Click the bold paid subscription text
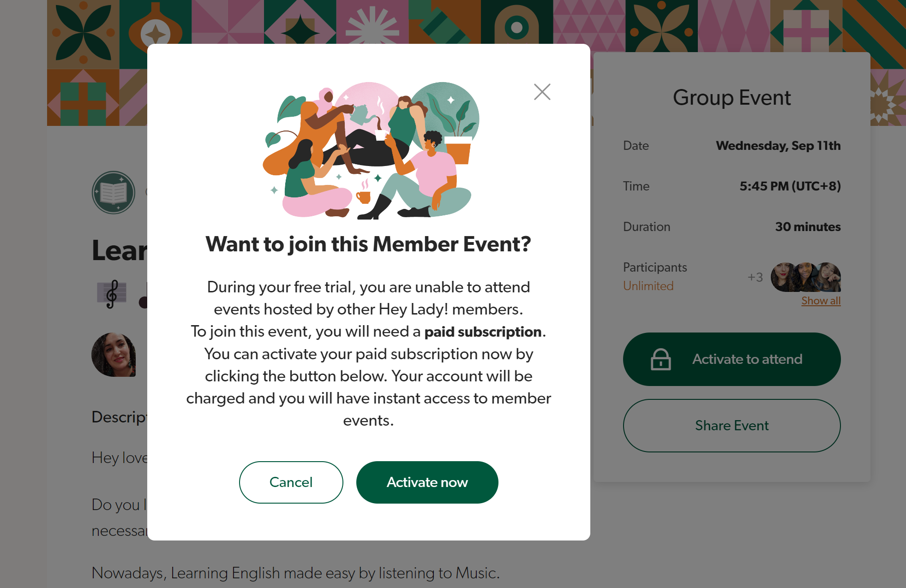 point(482,332)
